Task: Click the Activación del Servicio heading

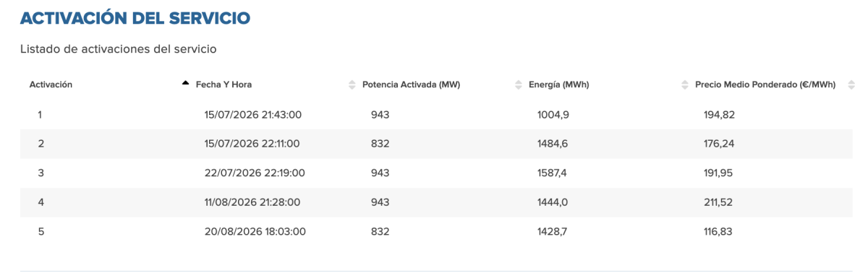Action: click(135, 18)
